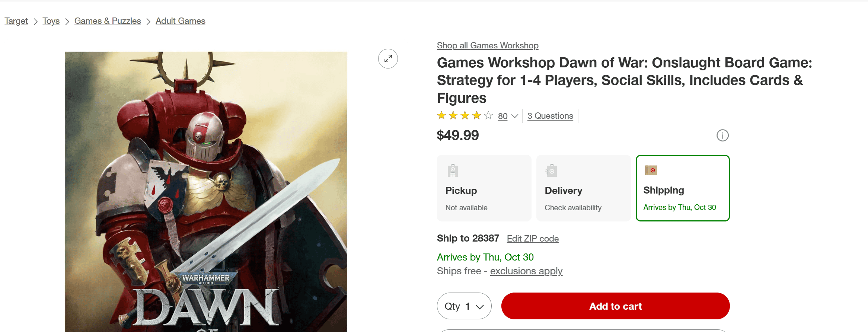Click Edit ZIP code link
868x332 pixels.
(533, 239)
